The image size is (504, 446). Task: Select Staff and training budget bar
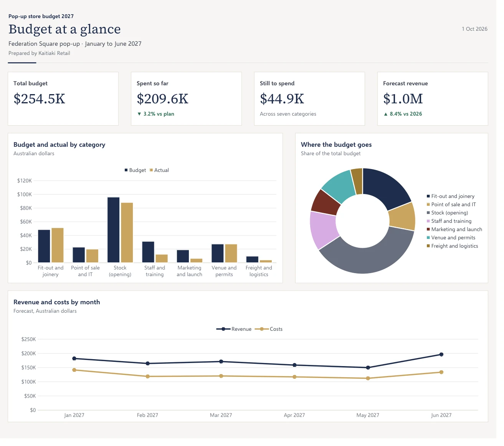148,252
